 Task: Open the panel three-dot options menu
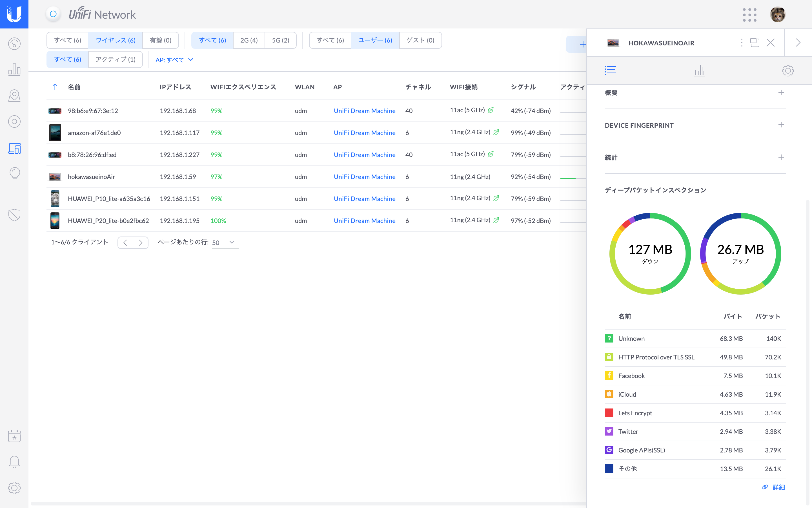point(742,43)
